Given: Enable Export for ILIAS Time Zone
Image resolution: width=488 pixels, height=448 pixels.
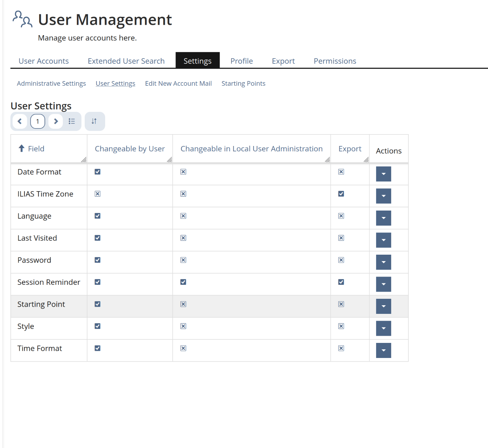Looking at the screenshot, I should [341, 194].
